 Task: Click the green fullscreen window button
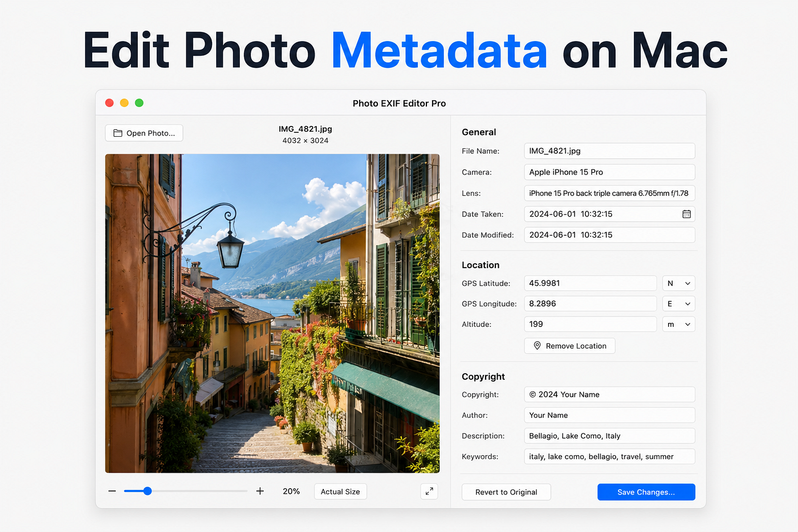point(139,103)
